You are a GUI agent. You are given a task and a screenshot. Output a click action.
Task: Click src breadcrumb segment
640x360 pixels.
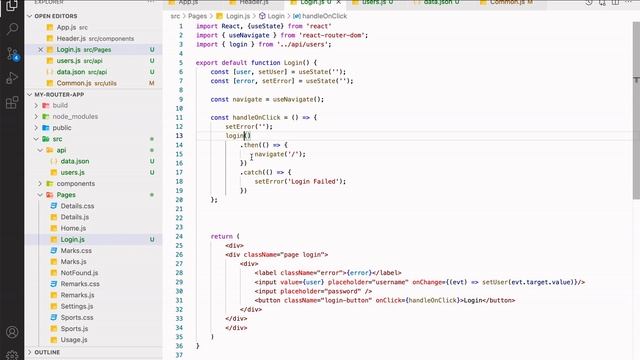tap(175, 16)
